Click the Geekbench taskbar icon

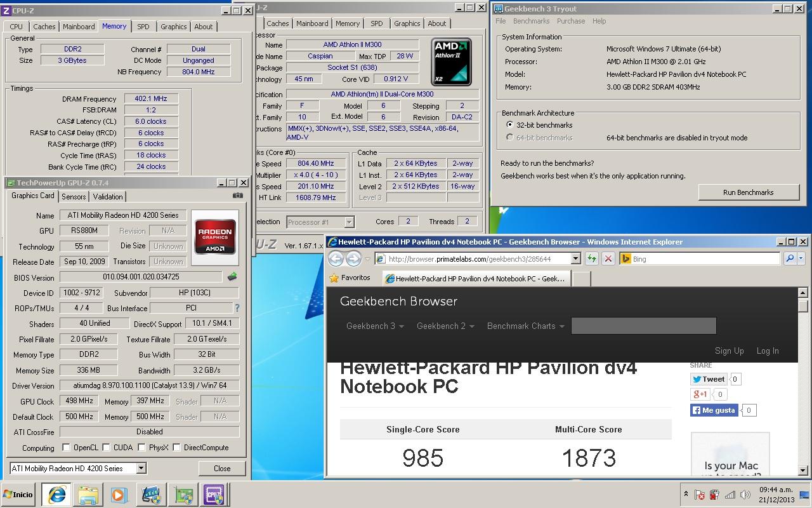151,495
